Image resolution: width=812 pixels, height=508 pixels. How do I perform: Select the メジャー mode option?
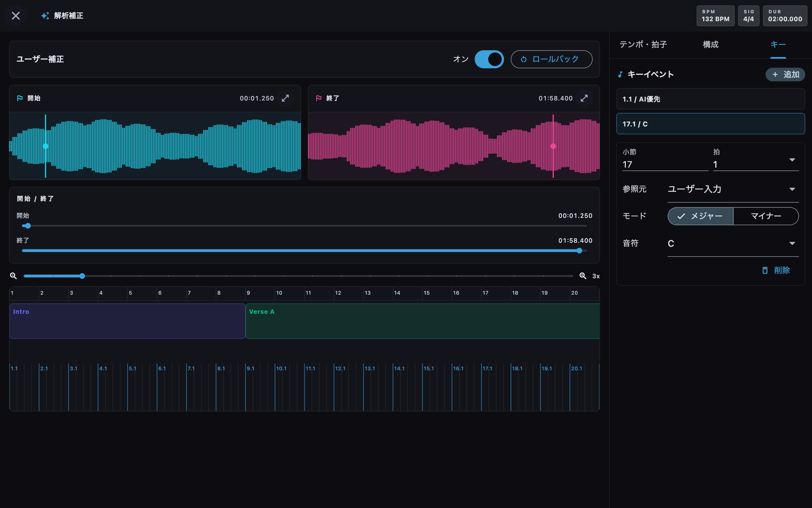pyautogui.click(x=700, y=216)
